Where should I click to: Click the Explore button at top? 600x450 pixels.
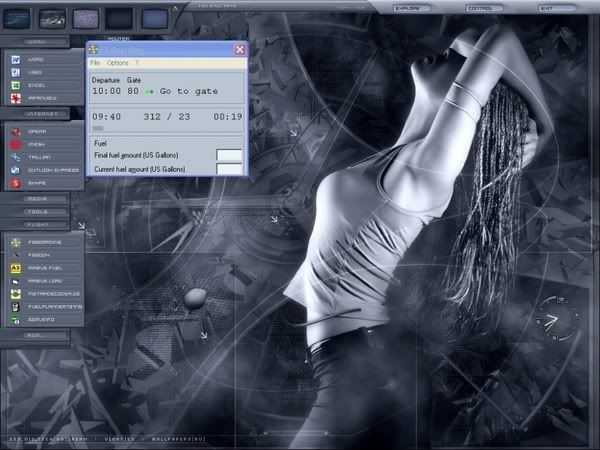tap(411, 8)
